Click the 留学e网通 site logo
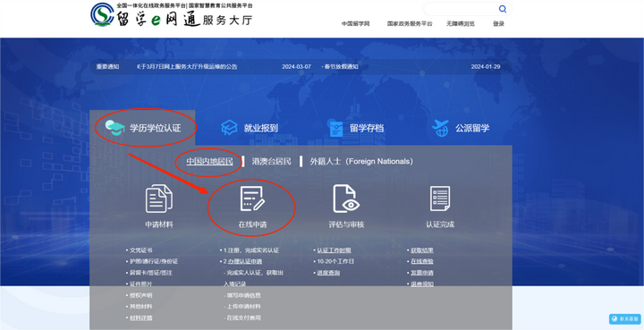644x330 pixels. point(171,15)
